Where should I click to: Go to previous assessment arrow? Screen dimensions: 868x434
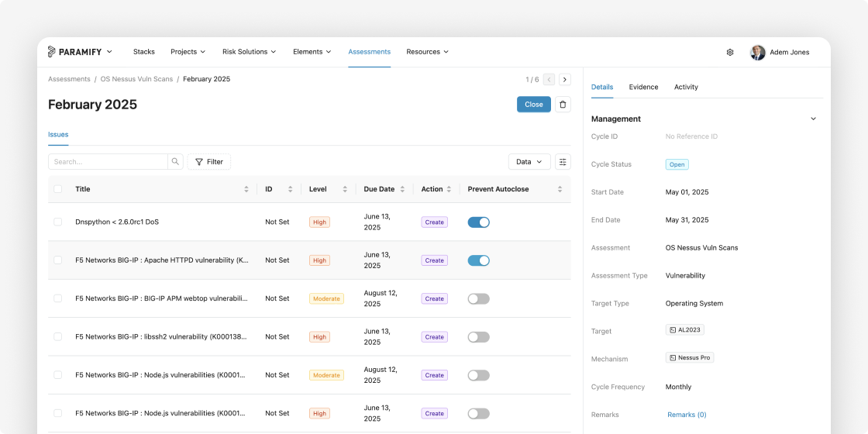549,80
